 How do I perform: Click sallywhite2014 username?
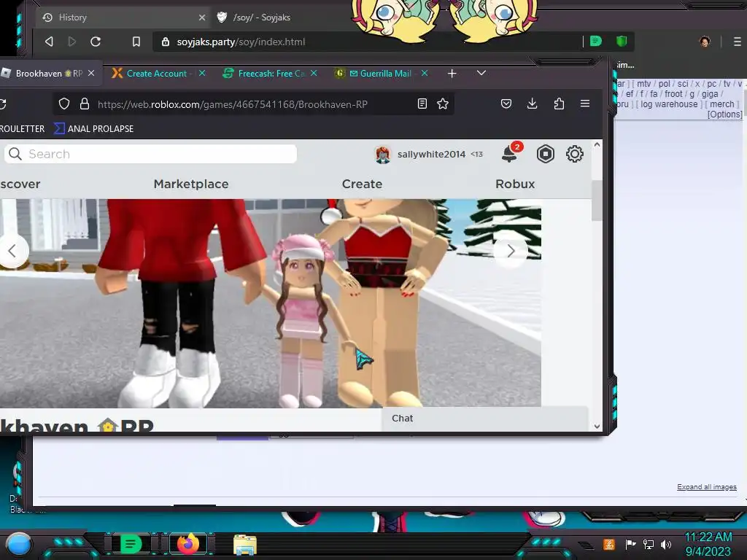[431, 155]
